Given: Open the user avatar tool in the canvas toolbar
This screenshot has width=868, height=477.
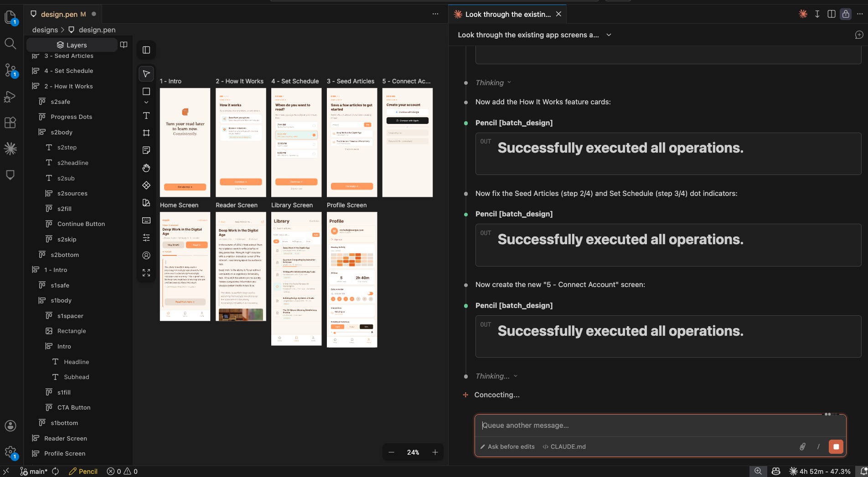Looking at the screenshot, I should click(x=146, y=256).
